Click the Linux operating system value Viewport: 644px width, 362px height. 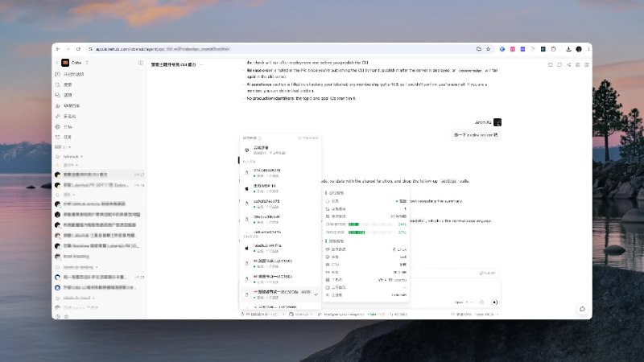(x=399, y=249)
